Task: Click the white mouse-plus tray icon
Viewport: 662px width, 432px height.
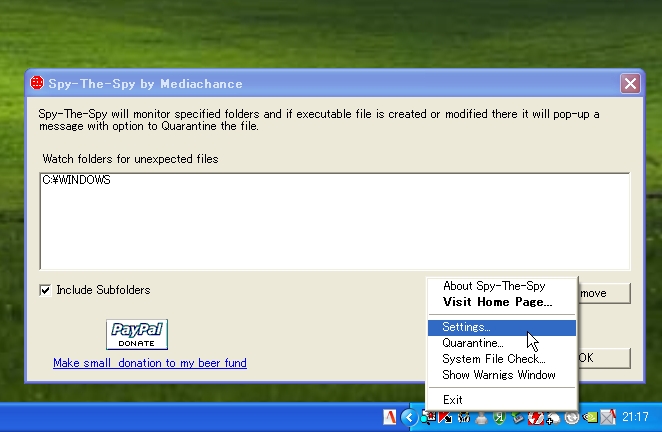Action: (553, 418)
